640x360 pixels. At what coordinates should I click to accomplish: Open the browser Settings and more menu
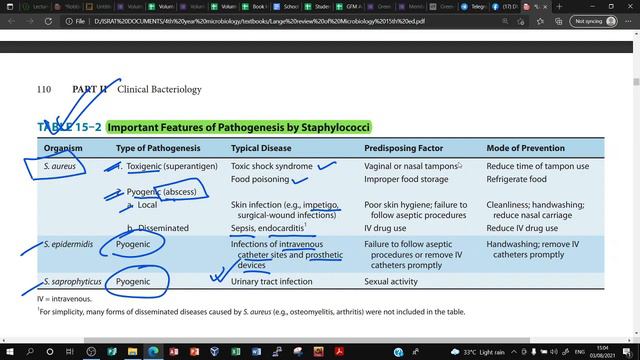tap(628, 21)
